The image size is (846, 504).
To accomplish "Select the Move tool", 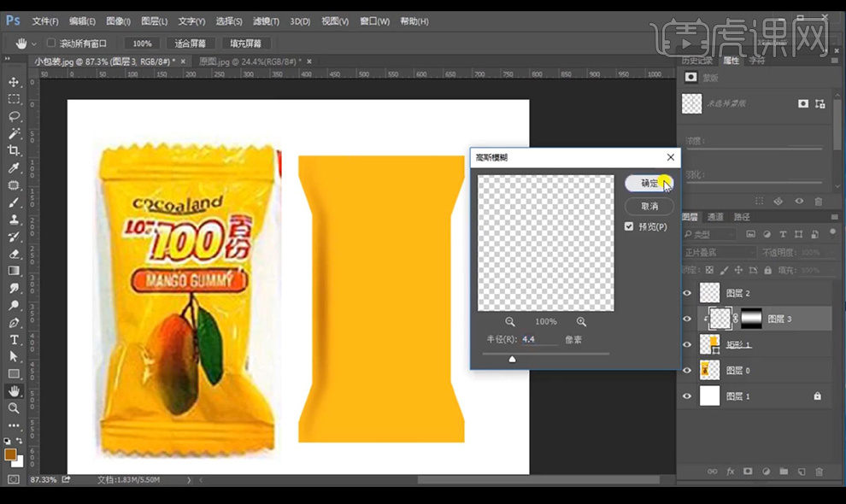I will tap(14, 82).
